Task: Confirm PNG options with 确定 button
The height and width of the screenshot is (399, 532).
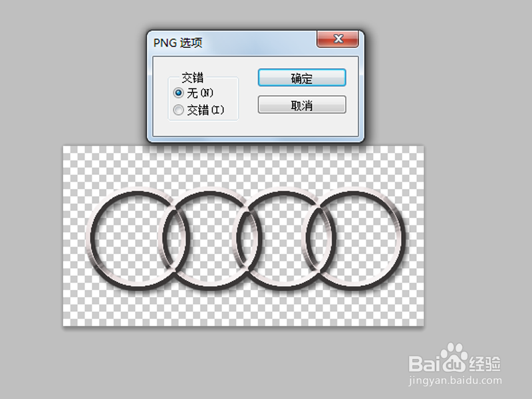Action: (x=302, y=78)
